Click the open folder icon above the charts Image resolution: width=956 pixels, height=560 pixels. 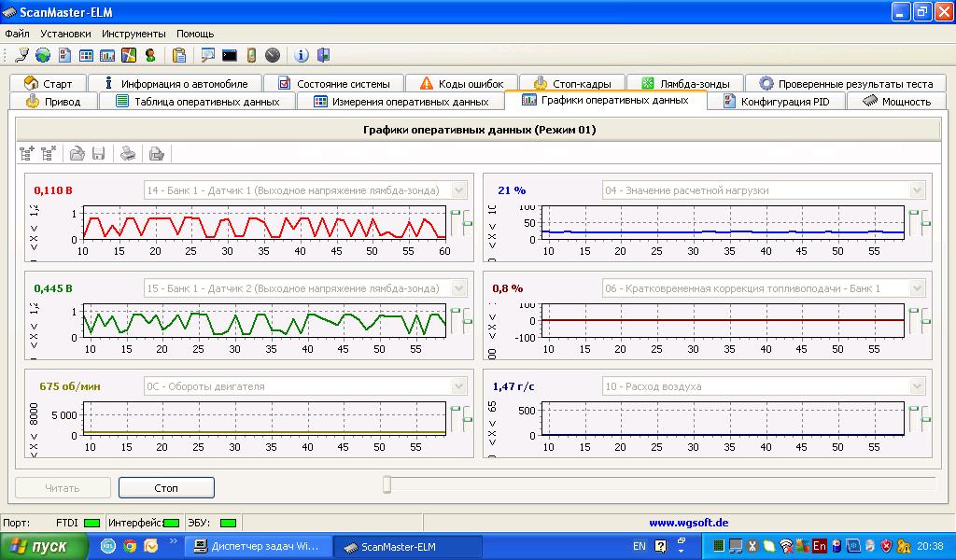77,154
